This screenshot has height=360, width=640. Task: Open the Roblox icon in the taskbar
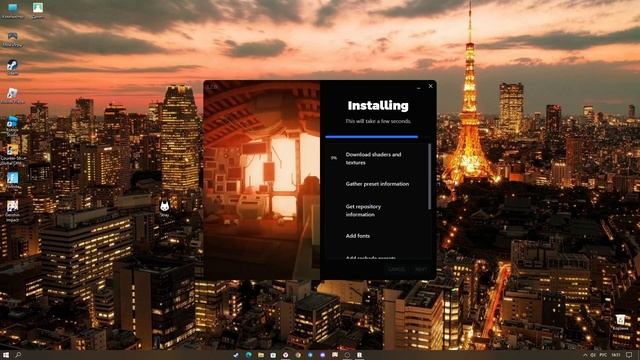point(360,355)
